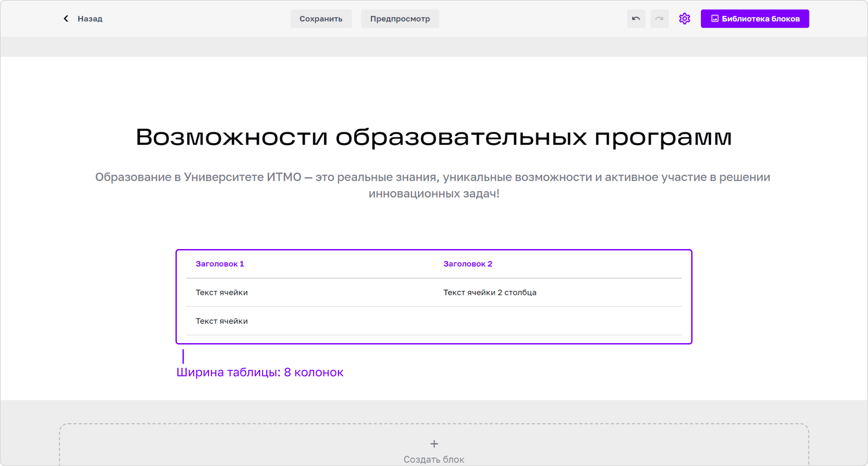868x466 pixels.
Task: Open settings via the gear icon
Action: [x=684, y=19]
